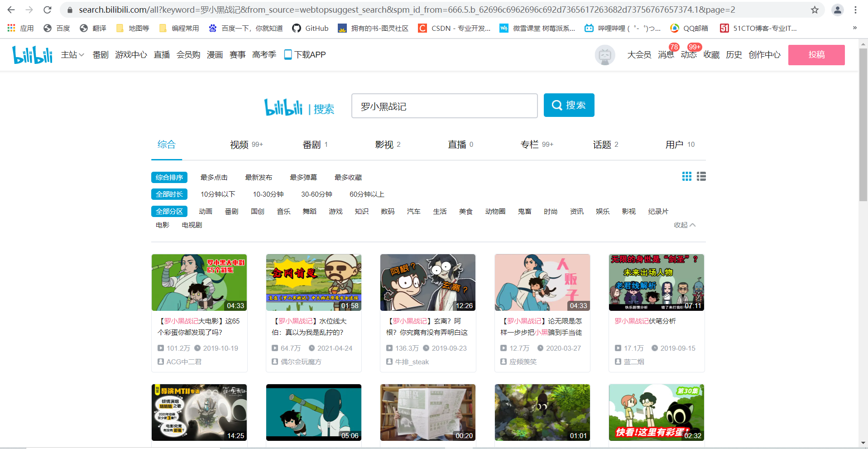
Task: Switch to grid view layout icon
Action: 687,176
